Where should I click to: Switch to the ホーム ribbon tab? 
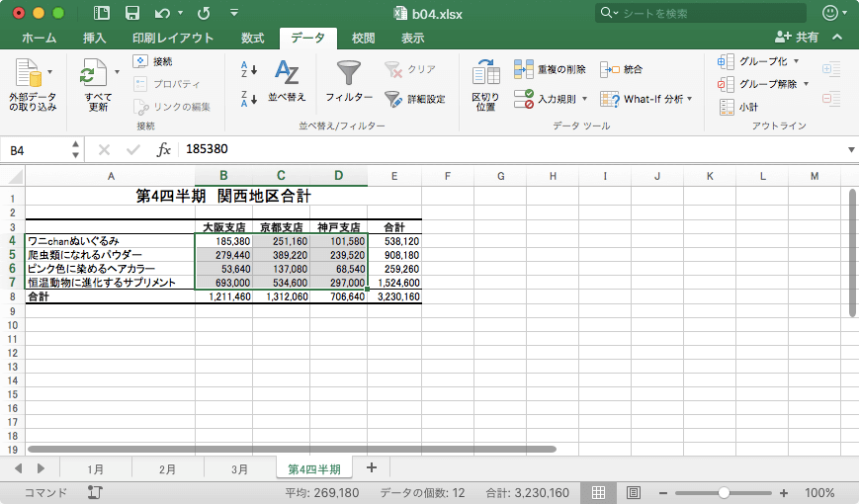(x=39, y=38)
